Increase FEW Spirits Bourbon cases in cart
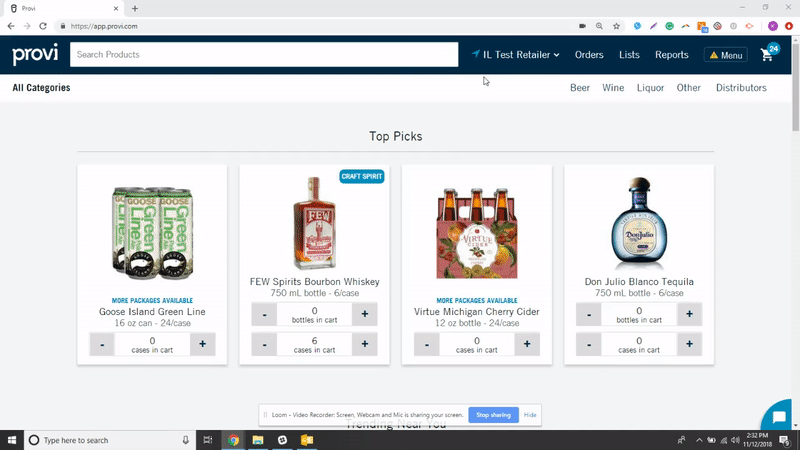This screenshot has width=800, height=450. coord(365,344)
